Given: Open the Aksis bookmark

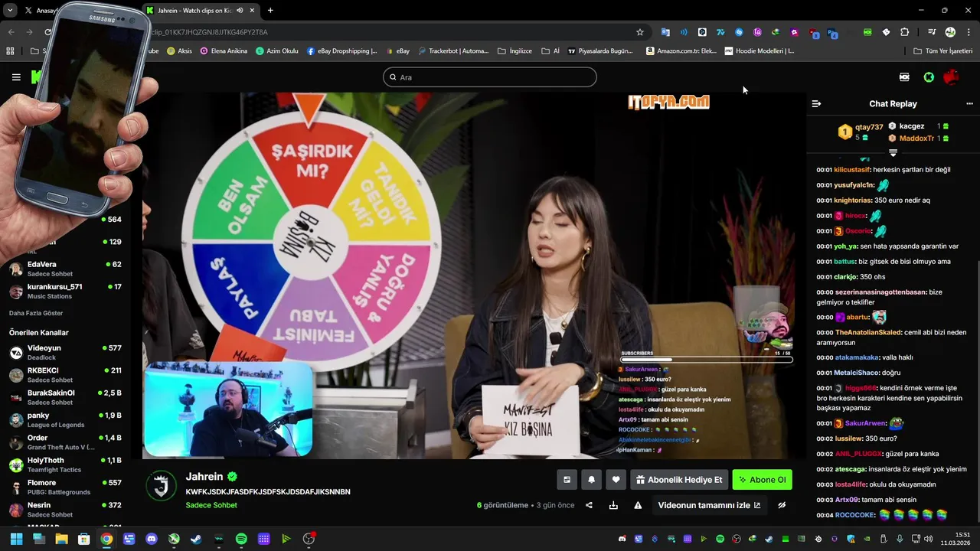Looking at the screenshot, I should 179,51.
